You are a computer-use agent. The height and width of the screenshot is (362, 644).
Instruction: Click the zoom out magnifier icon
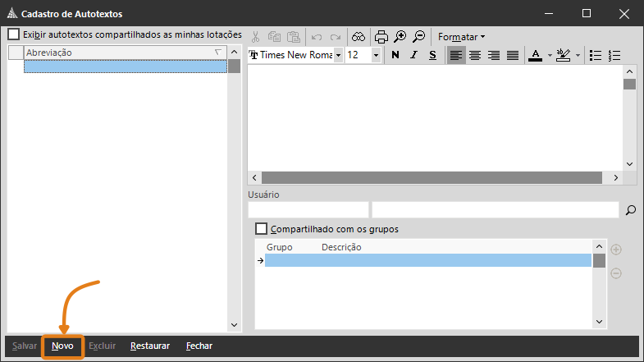pyautogui.click(x=418, y=37)
